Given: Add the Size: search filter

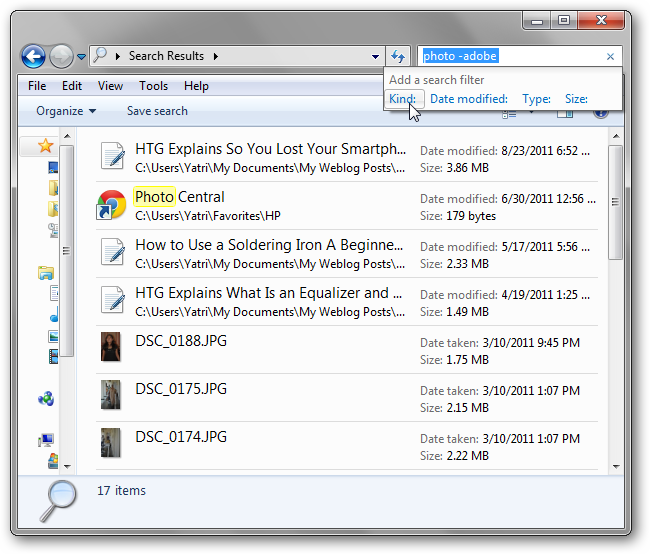Looking at the screenshot, I should 576,99.
